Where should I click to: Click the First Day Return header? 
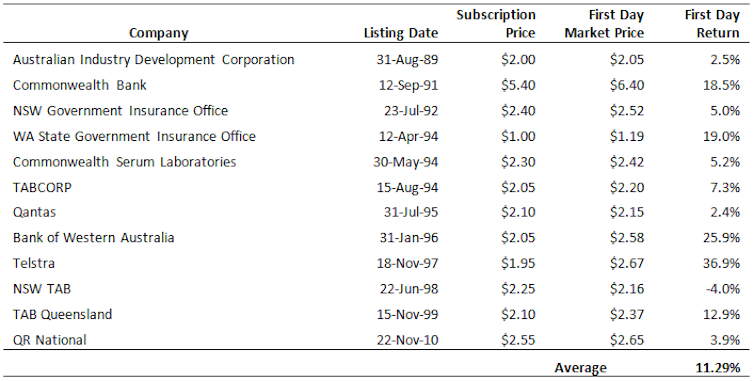click(x=712, y=24)
